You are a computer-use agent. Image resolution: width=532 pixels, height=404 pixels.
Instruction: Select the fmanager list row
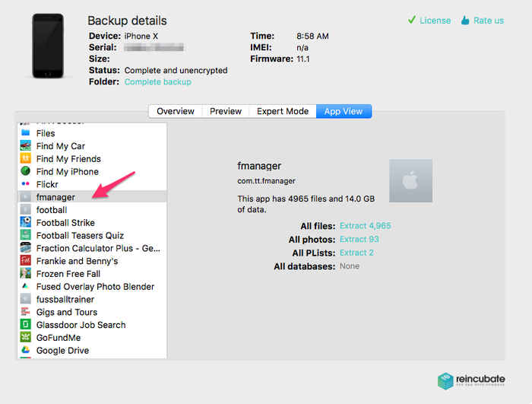(92, 197)
